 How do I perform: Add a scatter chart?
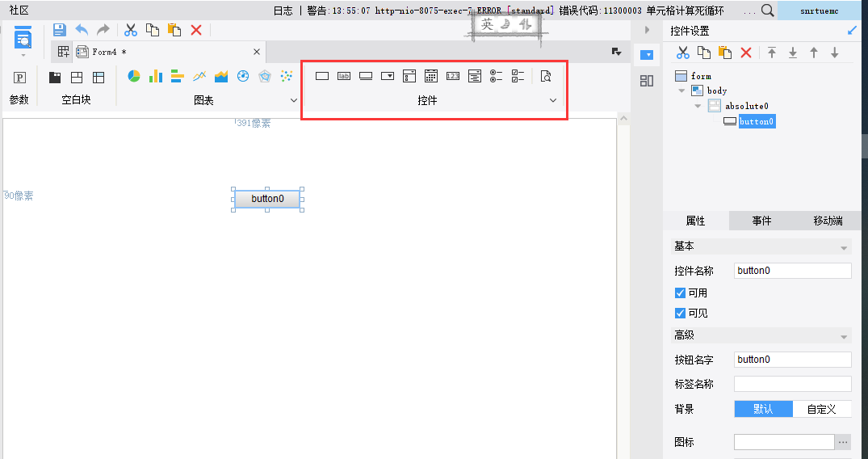point(287,76)
